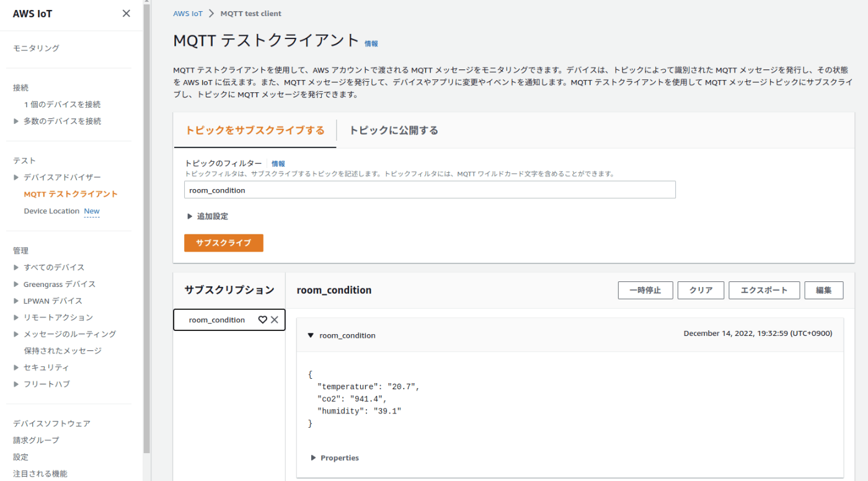The height and width of the screenshot is (481, 868).
Task: Expand すべてのデバイス menu section
Action: click(x=16, y=268)
